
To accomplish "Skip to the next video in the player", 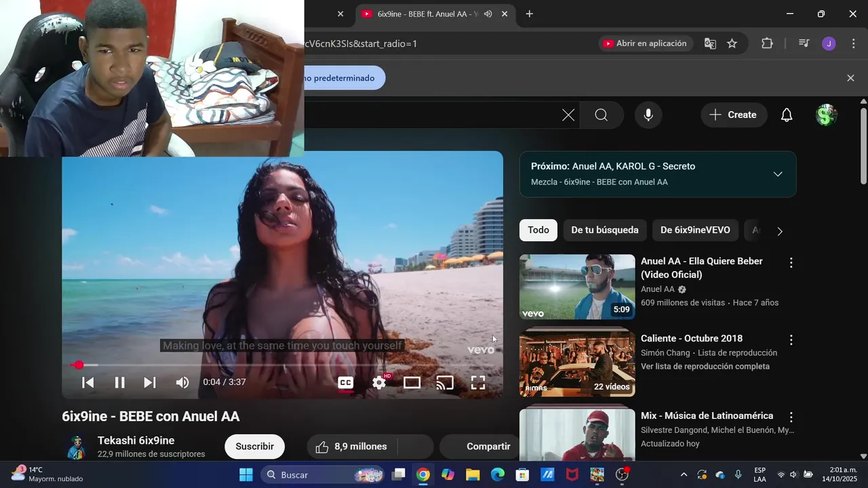I will tap(150, 382).
